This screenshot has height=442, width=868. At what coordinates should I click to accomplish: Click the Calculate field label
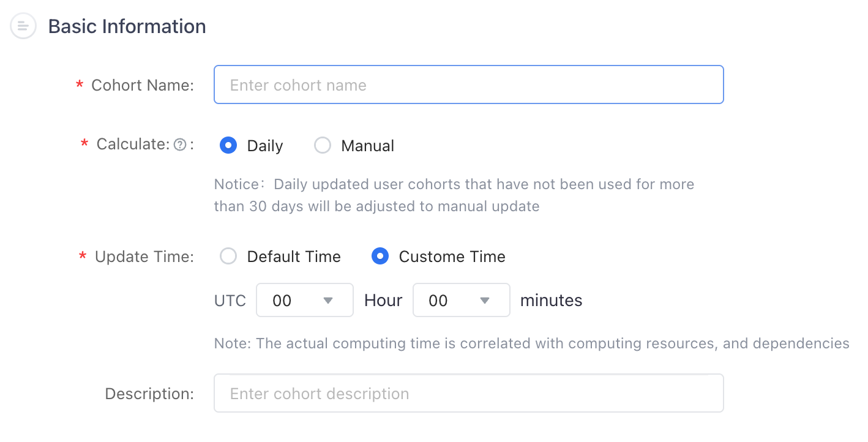pos(133,144)
